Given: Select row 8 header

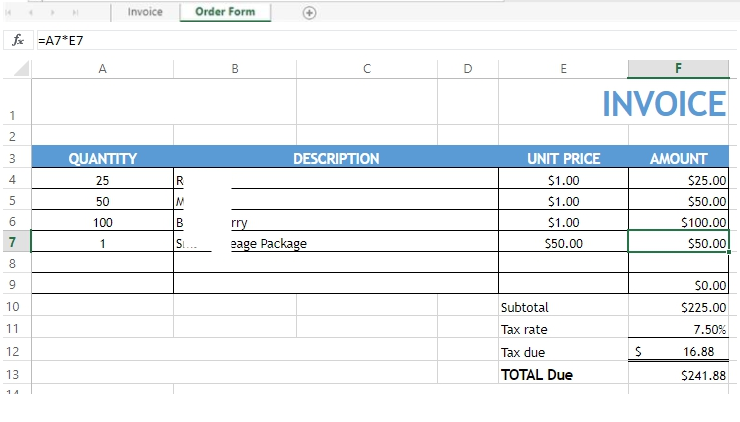Looking at the screenshot, I should coord(17,263).
